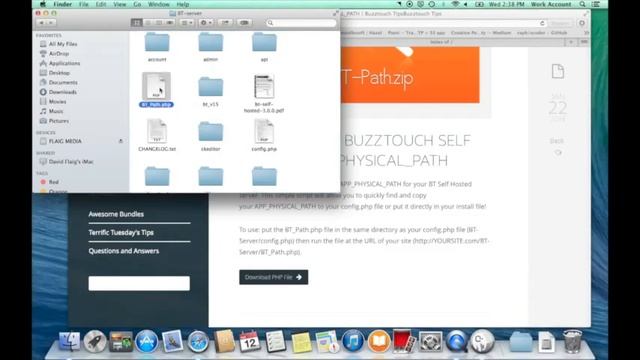Click the Wi-Fi status icon
Image resolution: width=640 pixels, height=360 pixels.
click(x=455, y=4)
